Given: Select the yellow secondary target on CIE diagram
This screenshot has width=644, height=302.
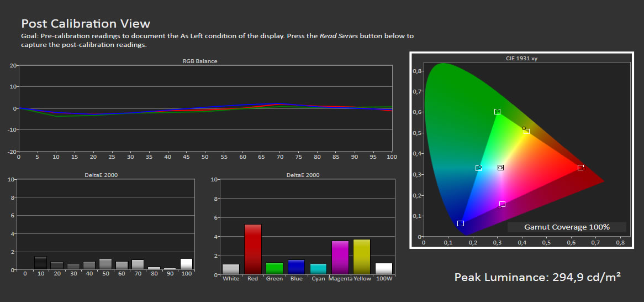Looking at the screenshot, I should pyautogui.click(x=526, y=132).
